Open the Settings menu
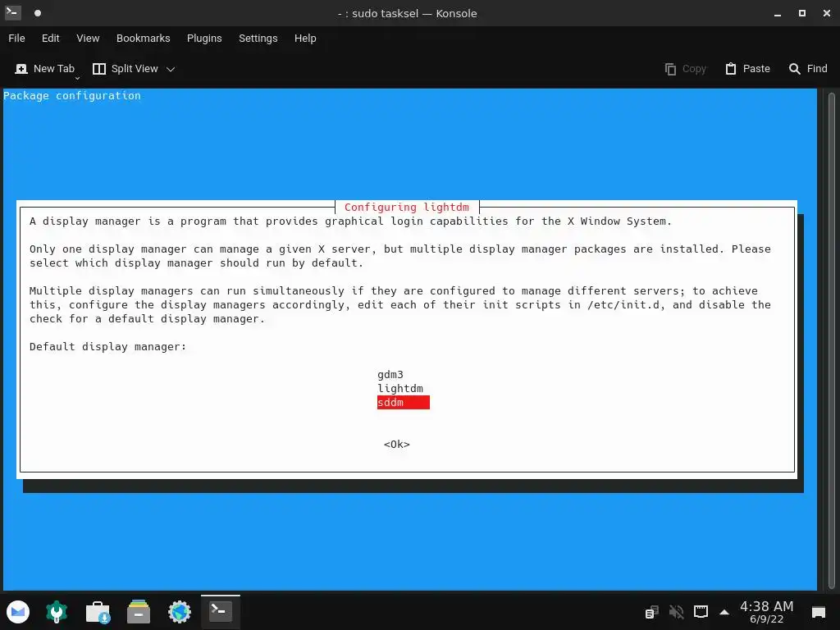The image size is (840, 630). click(258, 38)
